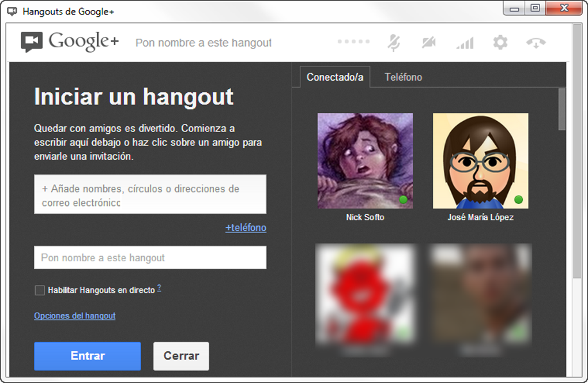Mute the microphone icon

pos(393,43)
